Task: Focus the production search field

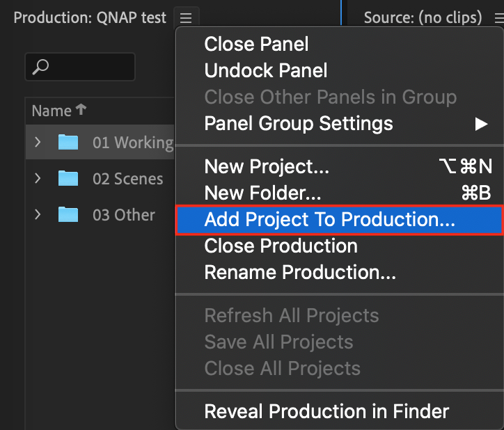Action: [x=80, y=67]
